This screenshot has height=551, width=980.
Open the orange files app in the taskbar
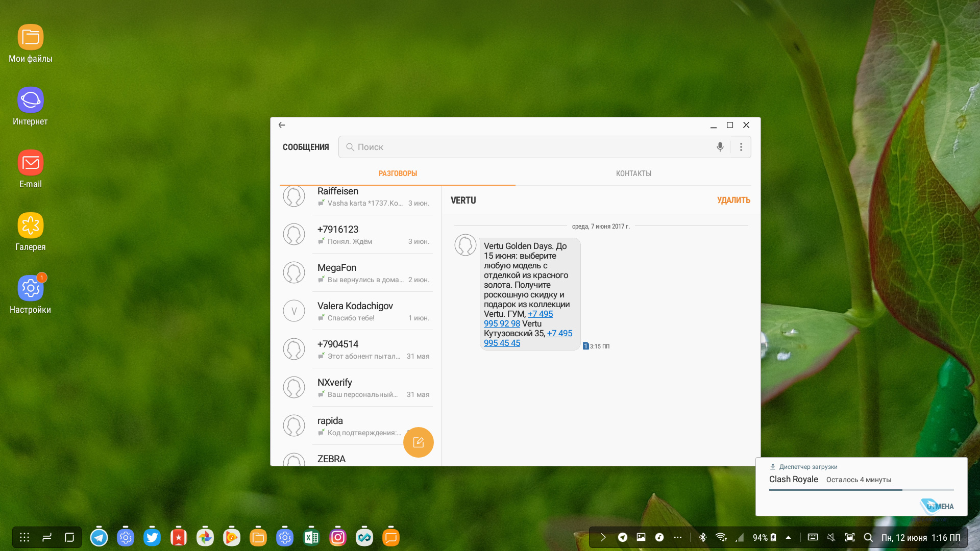click(258, 537)
